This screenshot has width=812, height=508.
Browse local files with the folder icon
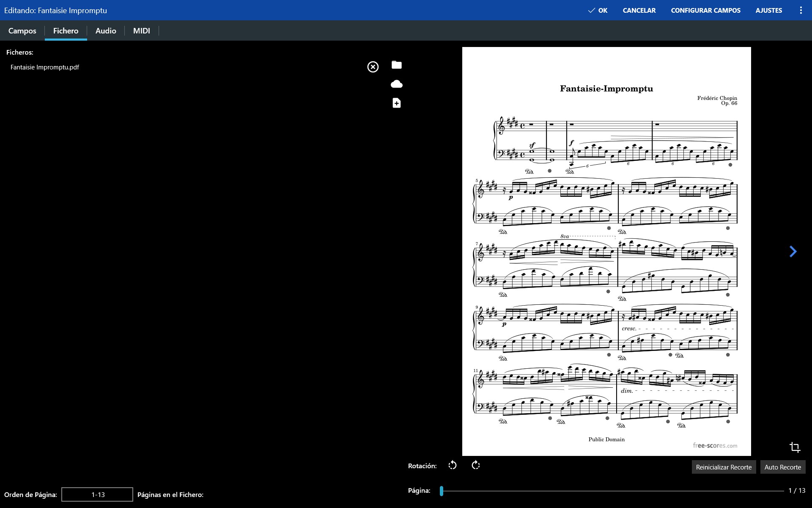396,65
